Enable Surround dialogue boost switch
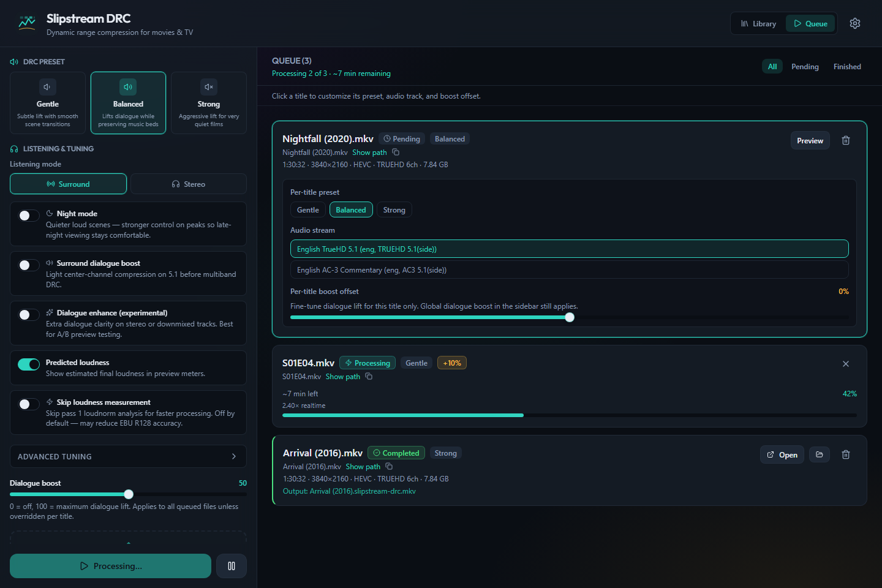882x588 pixels. (29, 265)
